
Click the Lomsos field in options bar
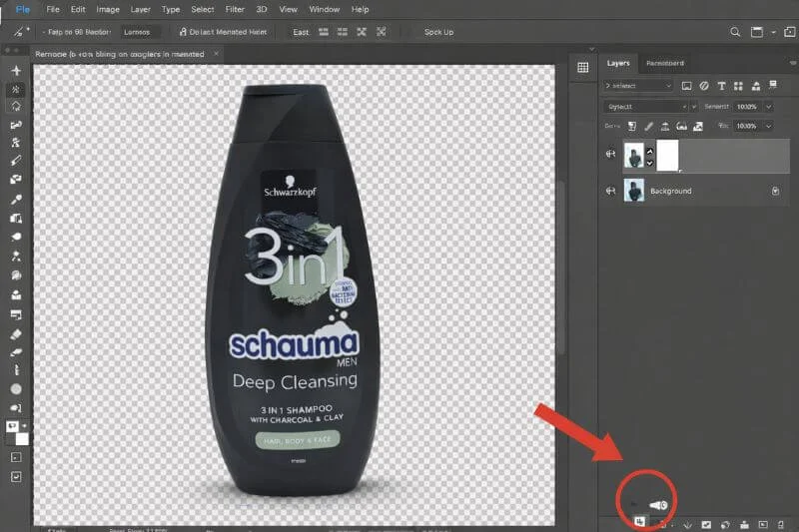coord(140,32)
